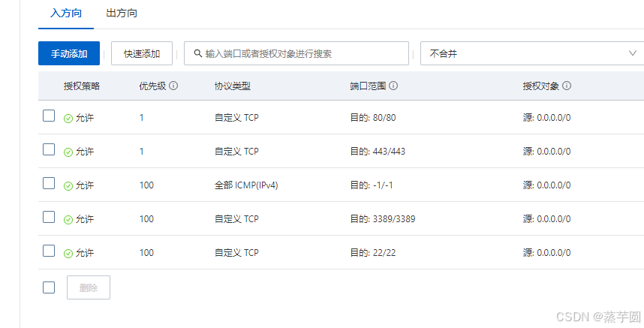Click 自定义 TCP in the 443/443 row

(236, 152)
